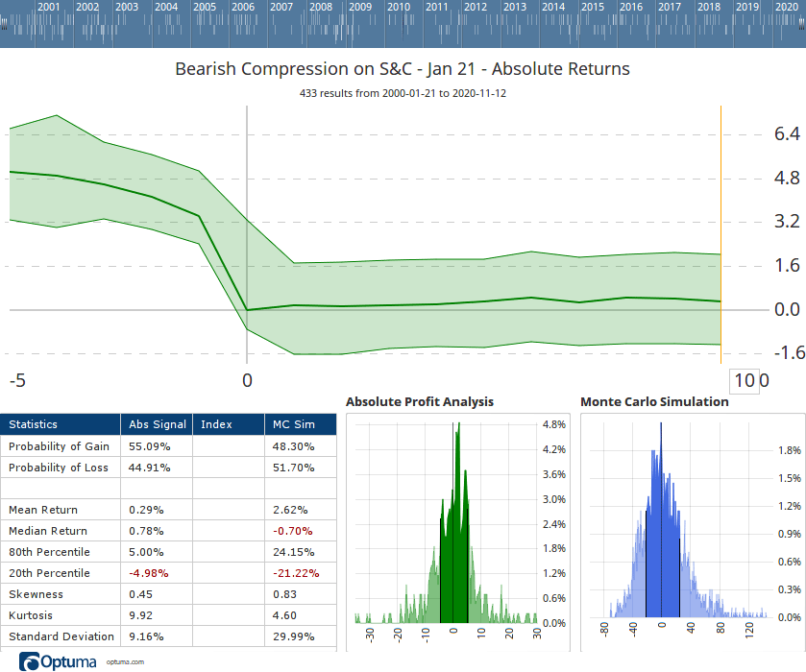This screenshot has width=806, height=672.
Task: Pick 2014 in the timeline bar
Action: 553,7
